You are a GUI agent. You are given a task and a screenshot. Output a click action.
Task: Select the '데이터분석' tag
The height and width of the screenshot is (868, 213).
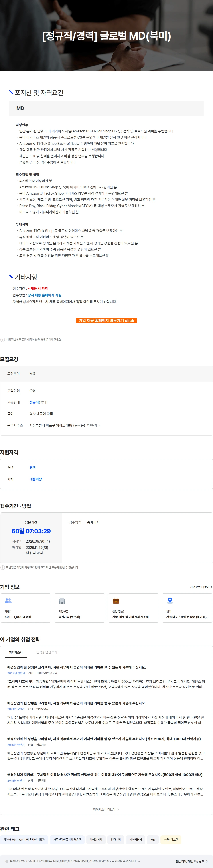click(136, 840)
